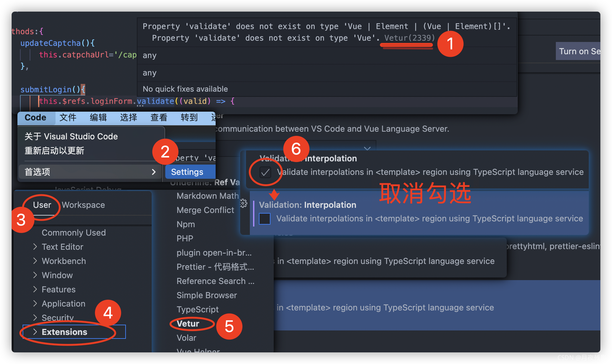
Task: Select the Extensions category label
Action: click(x=65, y=332)
